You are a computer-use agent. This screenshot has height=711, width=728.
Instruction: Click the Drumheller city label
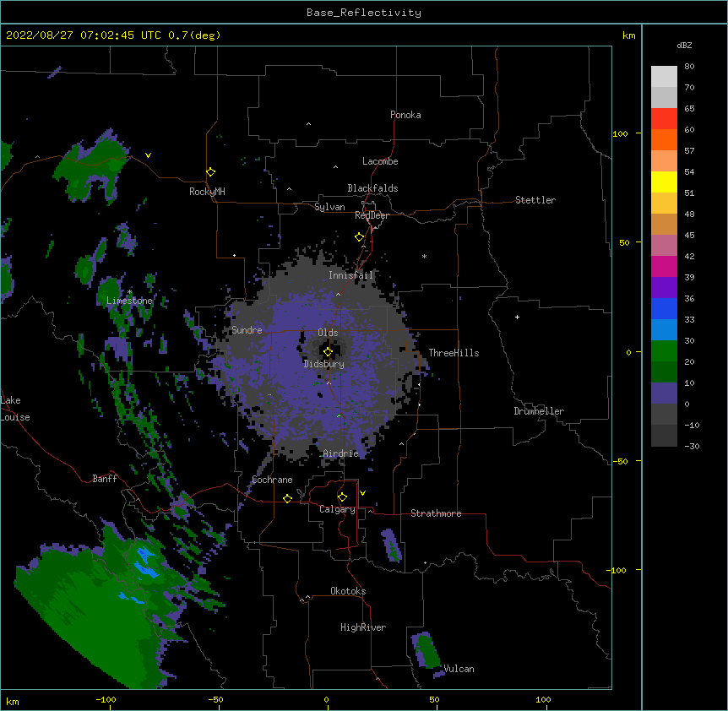coord(539,411)
